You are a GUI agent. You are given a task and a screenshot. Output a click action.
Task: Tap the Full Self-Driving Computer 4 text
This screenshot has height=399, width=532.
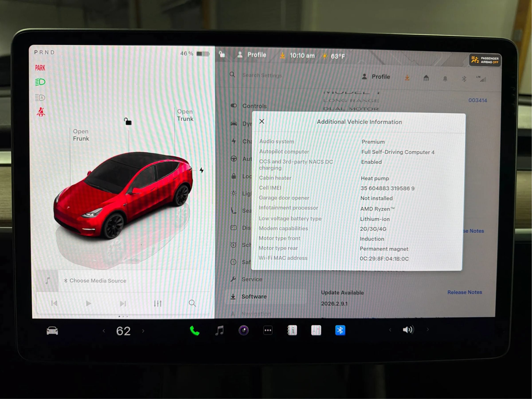coord(398,152)
